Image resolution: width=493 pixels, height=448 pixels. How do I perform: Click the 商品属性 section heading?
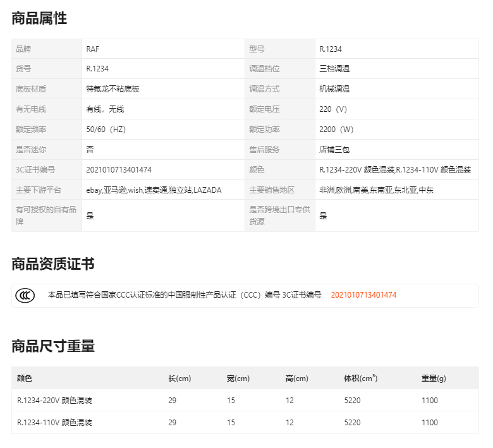(39, 18)
